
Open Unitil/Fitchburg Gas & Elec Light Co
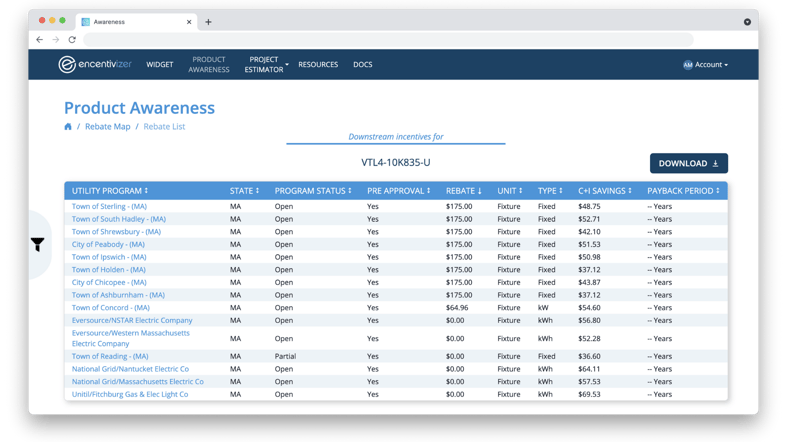pyautogui.click(x=130, y=394)
